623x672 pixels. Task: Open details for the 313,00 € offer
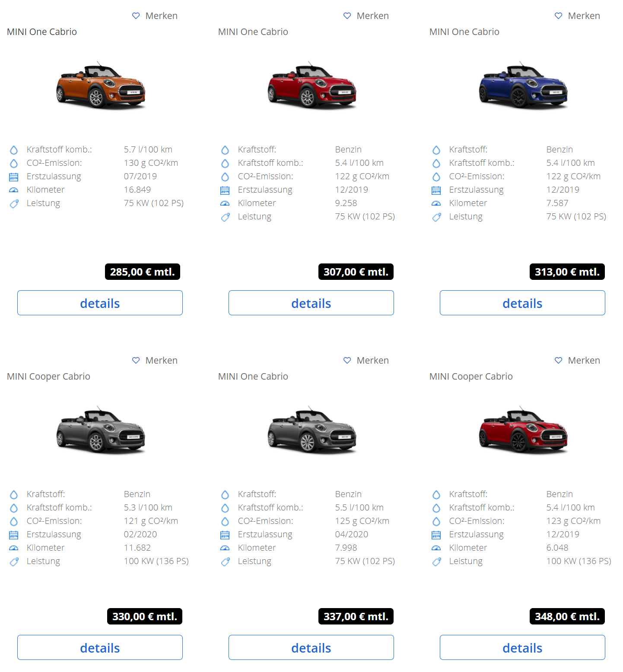coord(522,303)
